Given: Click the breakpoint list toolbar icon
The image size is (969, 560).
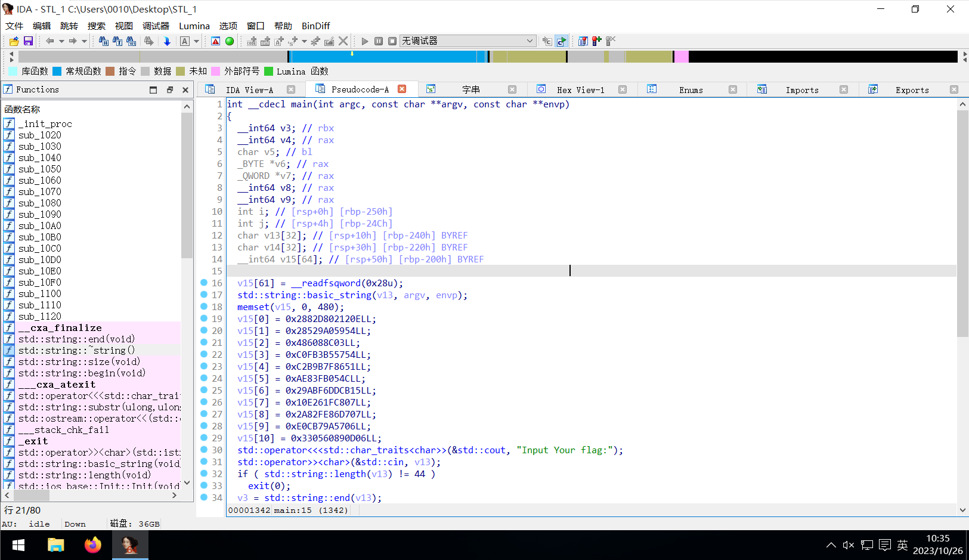Looking at the screenshot, I should coord(583,41).
